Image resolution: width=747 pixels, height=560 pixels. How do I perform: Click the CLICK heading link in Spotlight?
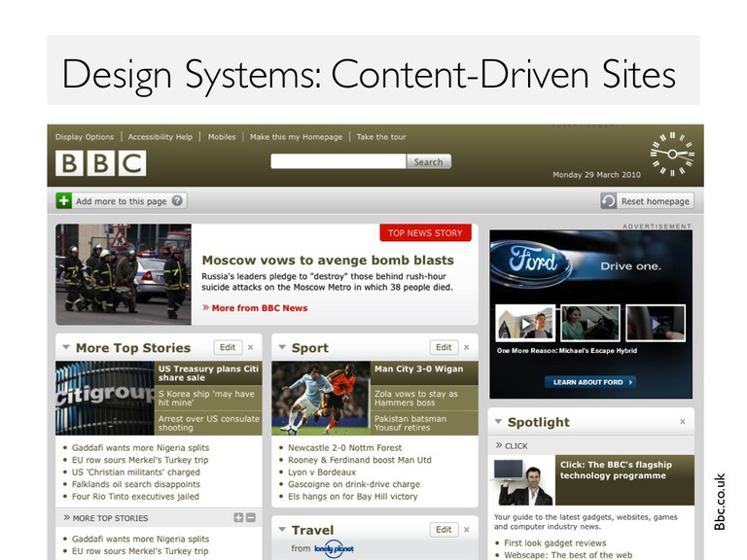click(x=516, y=445)
